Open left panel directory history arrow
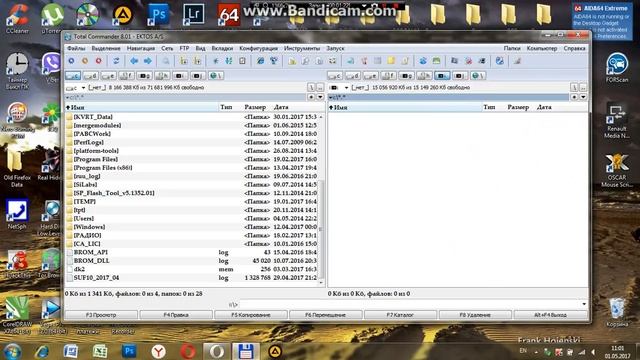 (320, 97)
